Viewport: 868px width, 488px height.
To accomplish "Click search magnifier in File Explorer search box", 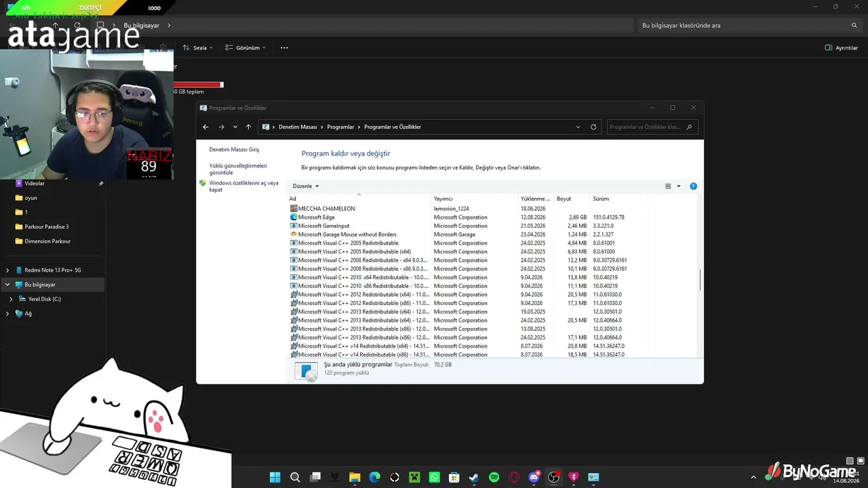I will pyautogui.click(x=854, y=25).
